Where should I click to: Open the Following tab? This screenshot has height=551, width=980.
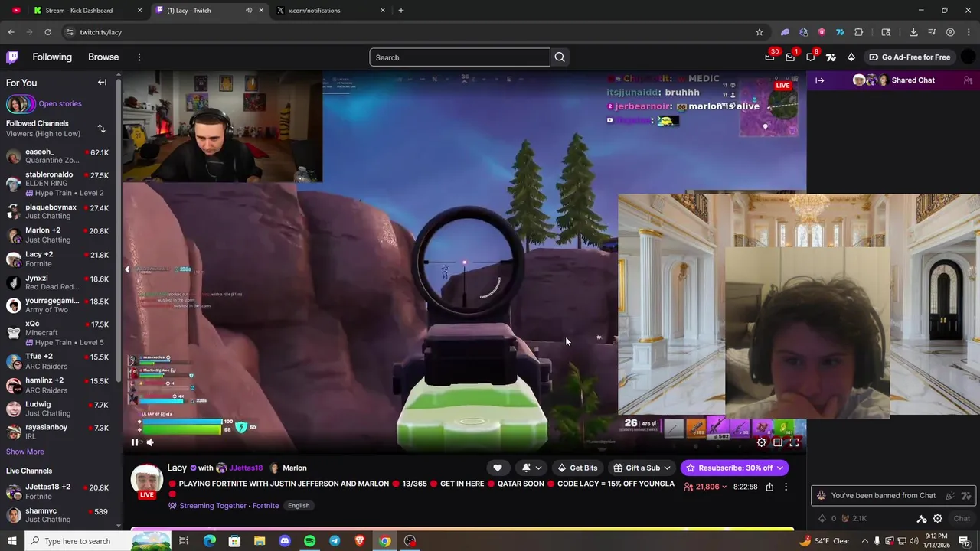coord(52,57)
